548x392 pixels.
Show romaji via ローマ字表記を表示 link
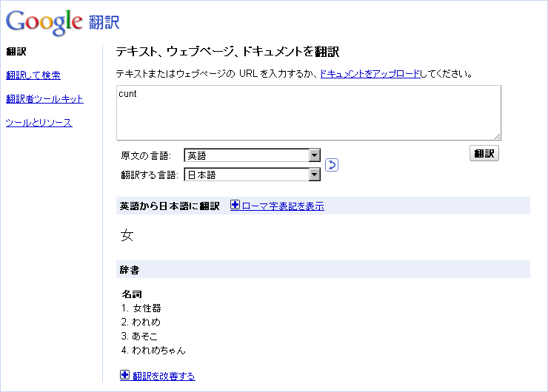pyautogui.click(x=283, y=206)
